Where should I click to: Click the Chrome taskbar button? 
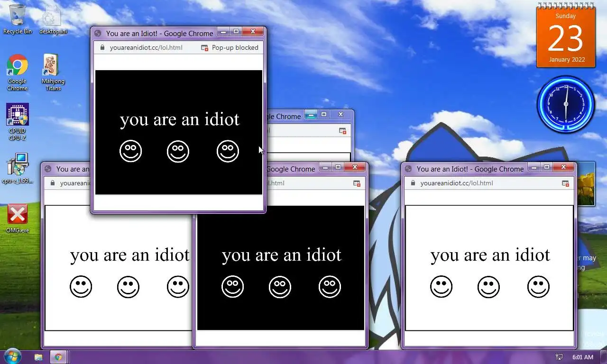click(58, 357)
